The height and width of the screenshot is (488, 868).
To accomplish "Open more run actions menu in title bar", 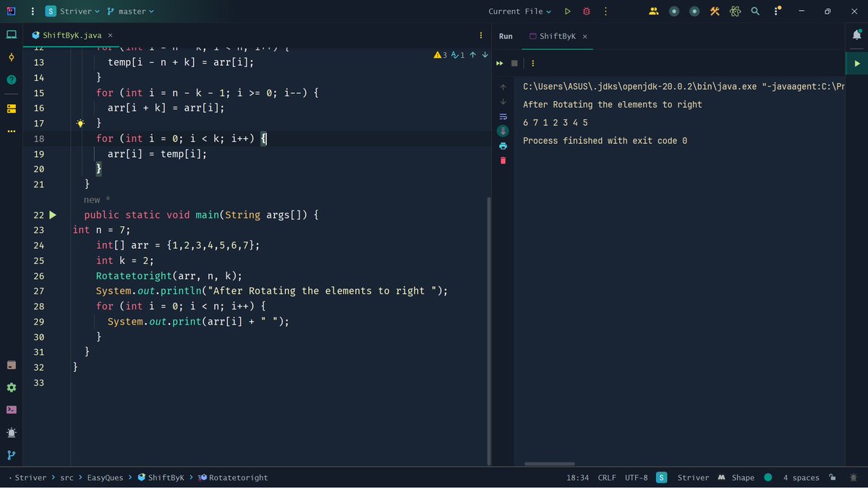I will pyautogui.click(x=605, y=12).
